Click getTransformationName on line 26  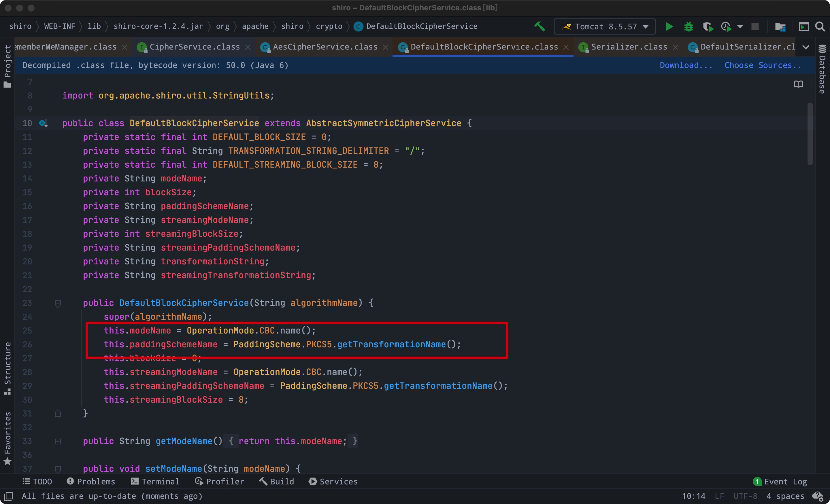pyautogui.click(x=391, y=344)
